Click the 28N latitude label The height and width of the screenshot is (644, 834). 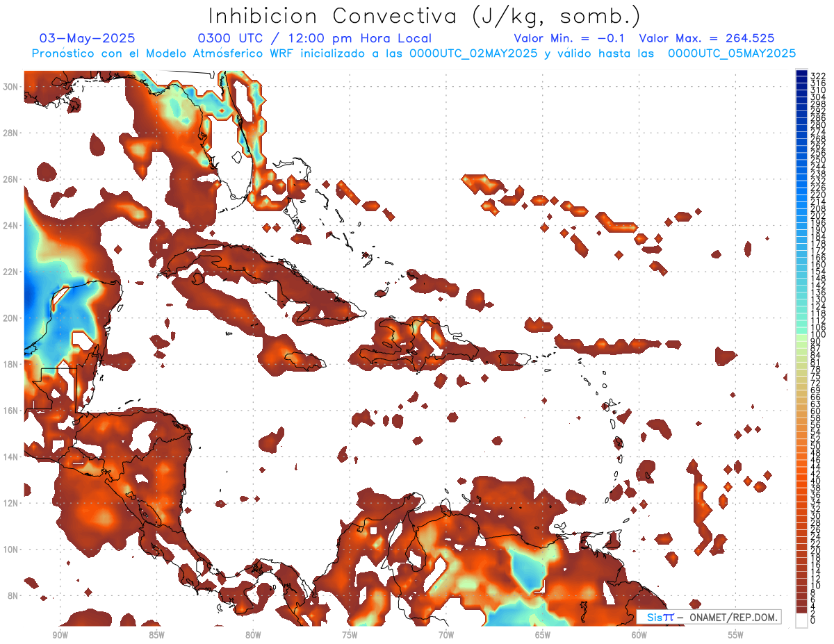[x=12, y=133]
